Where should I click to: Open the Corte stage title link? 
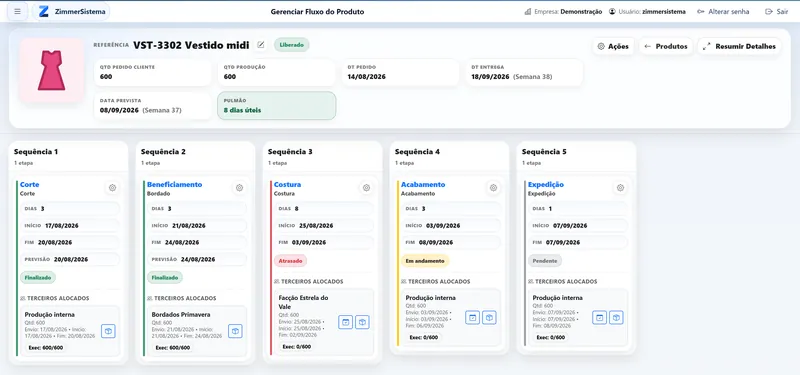30,185
